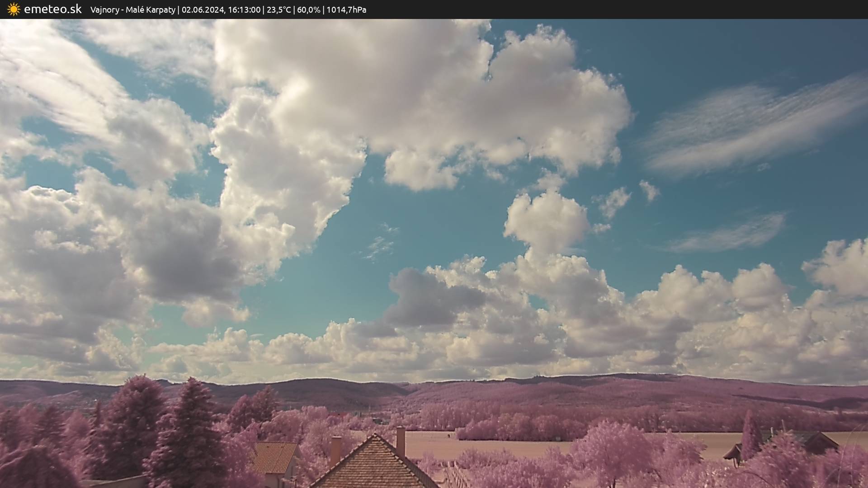Click the tall chimney on central roof
This screenshot has width=868, height=488.
[x=401, y=441]
